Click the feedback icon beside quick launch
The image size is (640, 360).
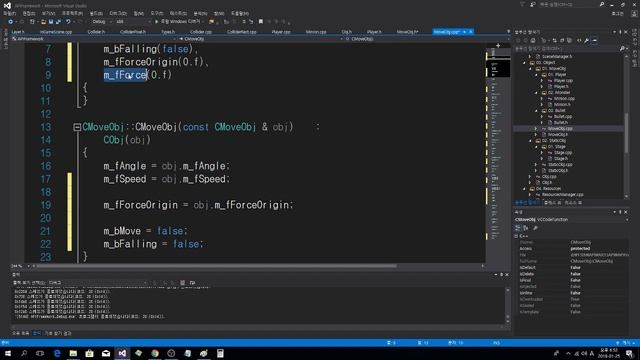[x=533, y=4]
